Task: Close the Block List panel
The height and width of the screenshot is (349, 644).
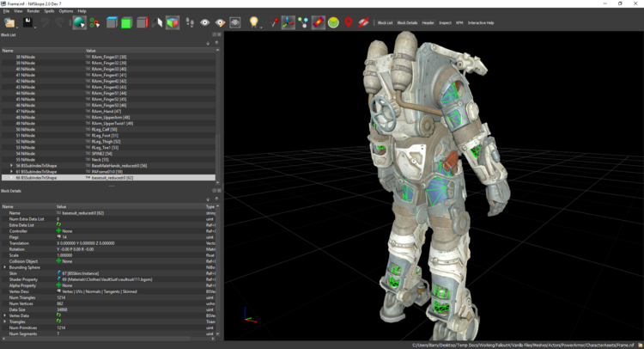Action: point(219,35)
